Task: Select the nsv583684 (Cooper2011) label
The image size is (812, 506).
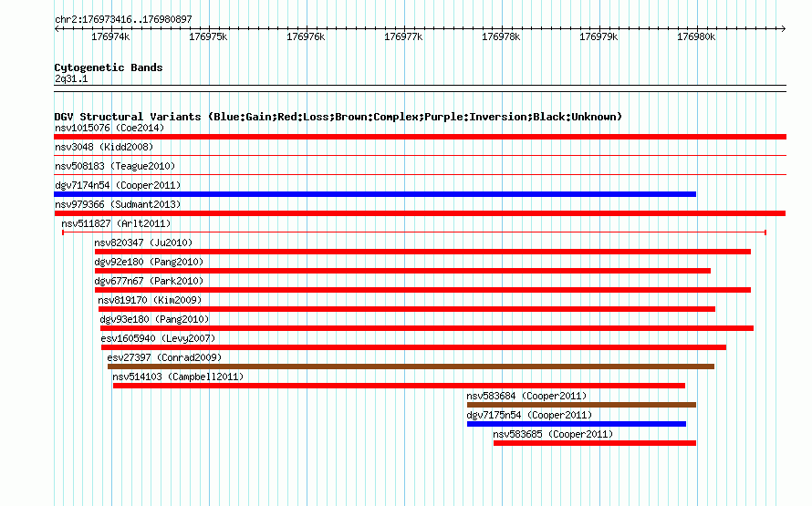Action: 526,396
